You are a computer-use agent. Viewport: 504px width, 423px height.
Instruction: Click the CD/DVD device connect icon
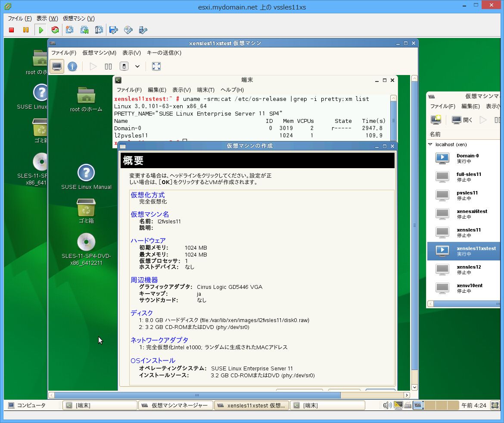pyautogui.click(x=128, y=30)
